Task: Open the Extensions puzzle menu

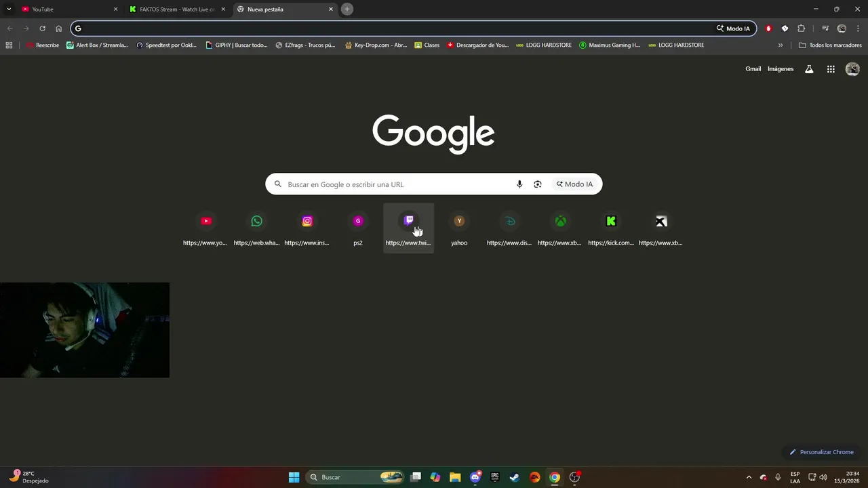Action: tap(802, 28)
